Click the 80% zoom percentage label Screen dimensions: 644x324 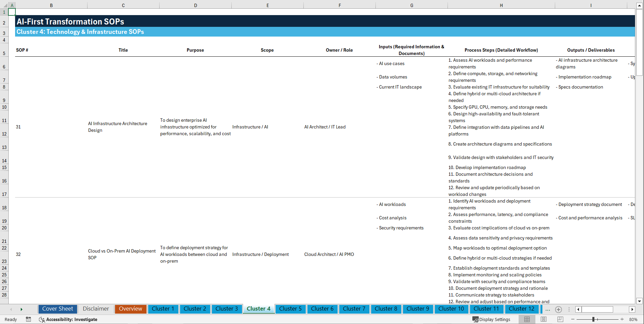[x=633, y=319]
